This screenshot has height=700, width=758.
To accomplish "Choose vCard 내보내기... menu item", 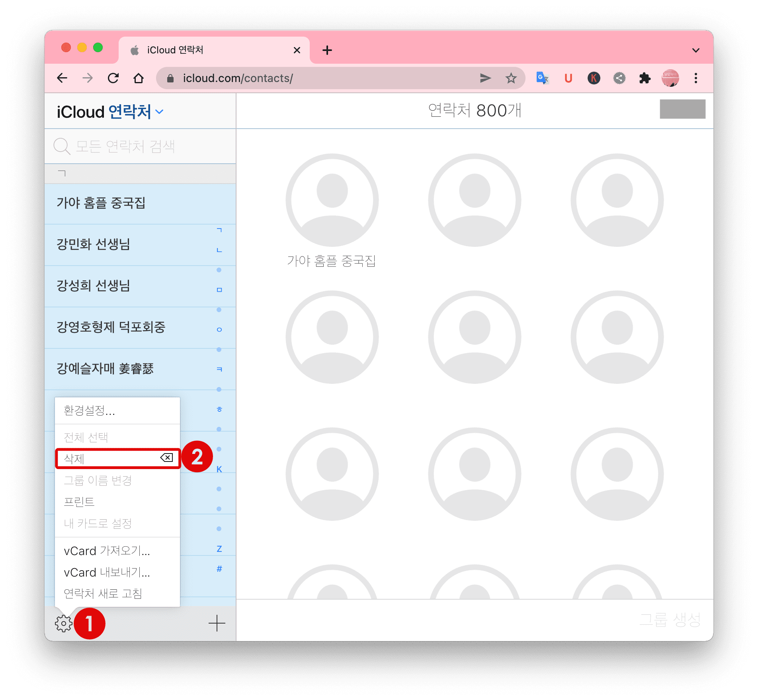I will point(117,572).
